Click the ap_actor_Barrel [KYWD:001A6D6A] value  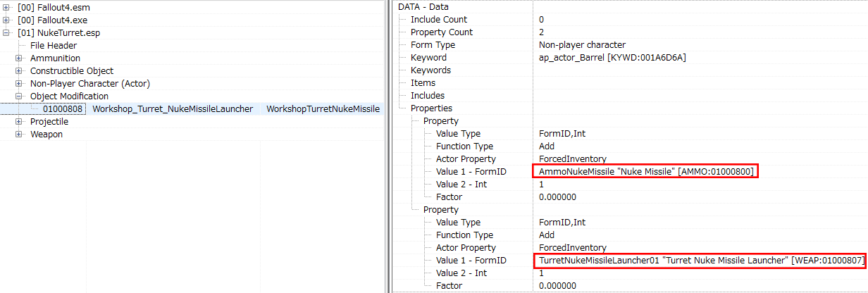point(612,58)
